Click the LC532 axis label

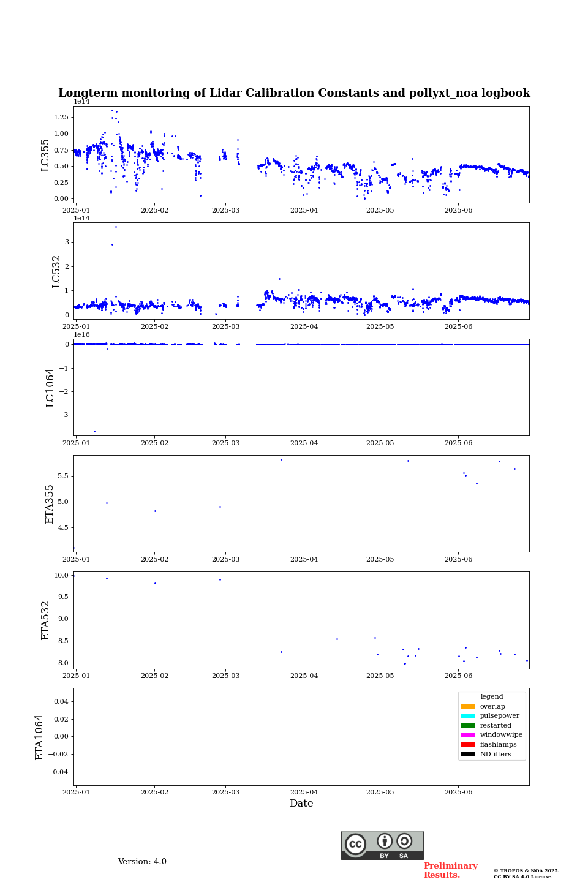click(56, 271)
